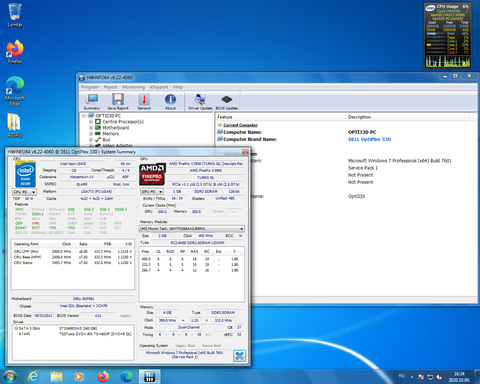Viewport: 480px width, 384px height.
Task: Click the Current Computer heading
Action: pyautogui.click(x=240, y=125)
